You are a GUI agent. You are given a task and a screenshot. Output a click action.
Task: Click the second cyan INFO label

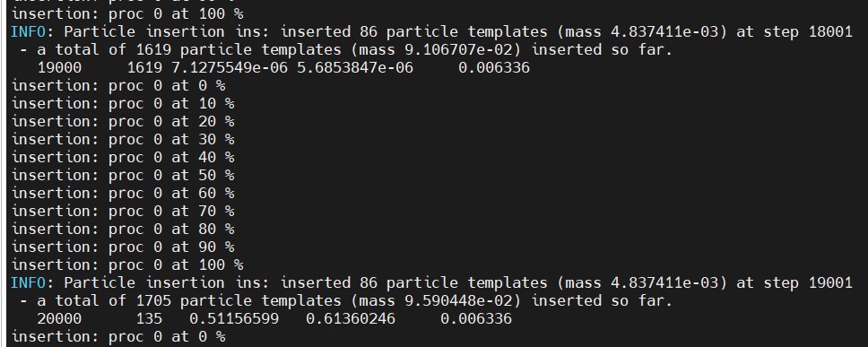[28, 282]
